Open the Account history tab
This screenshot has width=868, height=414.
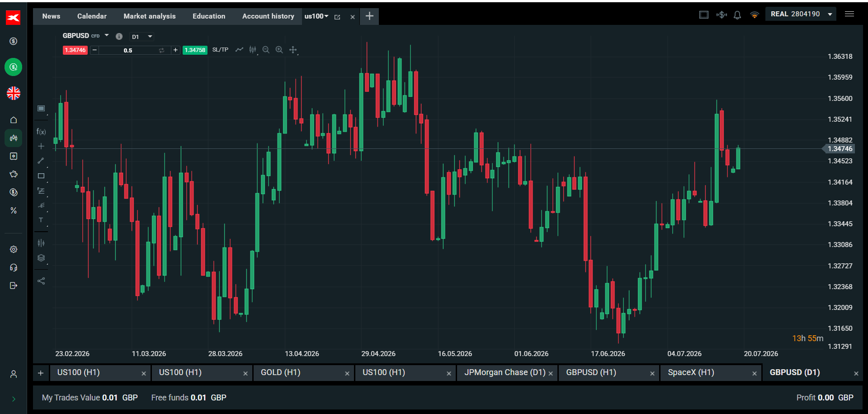268,16
